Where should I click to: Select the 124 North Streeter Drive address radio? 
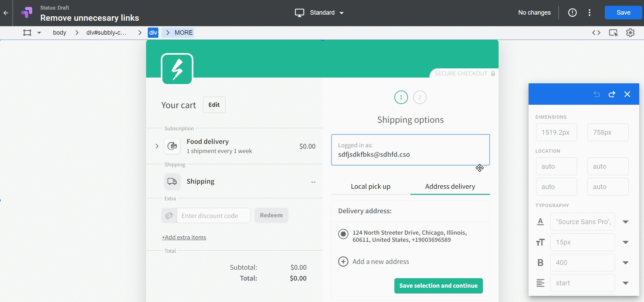[343, 234]
